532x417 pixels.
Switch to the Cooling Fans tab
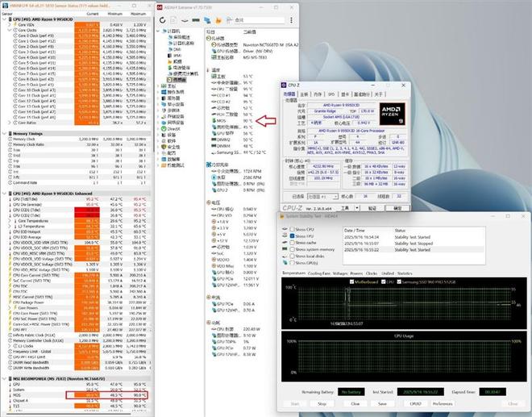[318, 273]
